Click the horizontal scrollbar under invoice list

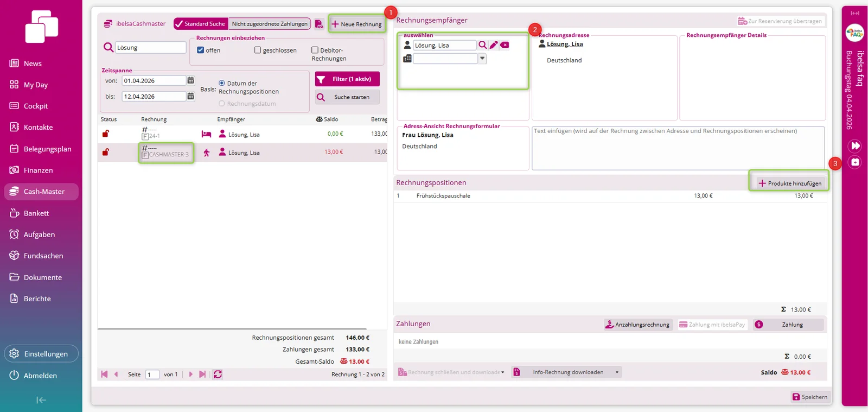pyautogui.click(x=232, y=328)
